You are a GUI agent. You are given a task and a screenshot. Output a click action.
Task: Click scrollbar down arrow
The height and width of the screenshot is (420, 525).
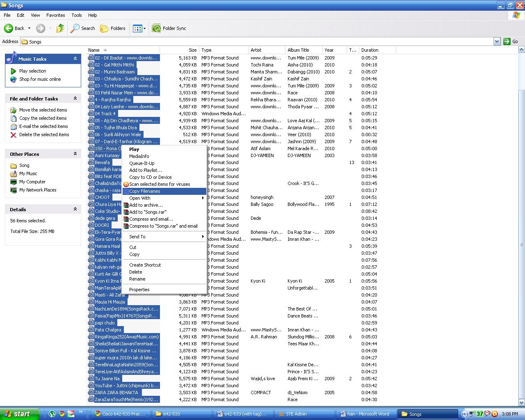coord(522,402)
